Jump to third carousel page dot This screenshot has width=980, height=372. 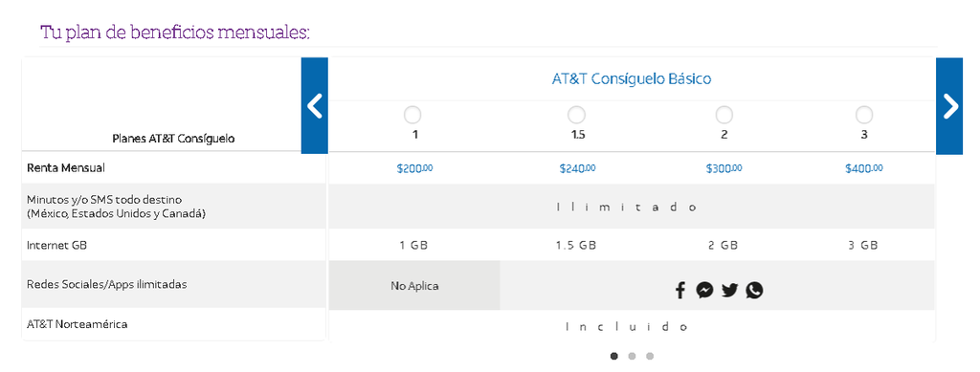coord(650,357)
